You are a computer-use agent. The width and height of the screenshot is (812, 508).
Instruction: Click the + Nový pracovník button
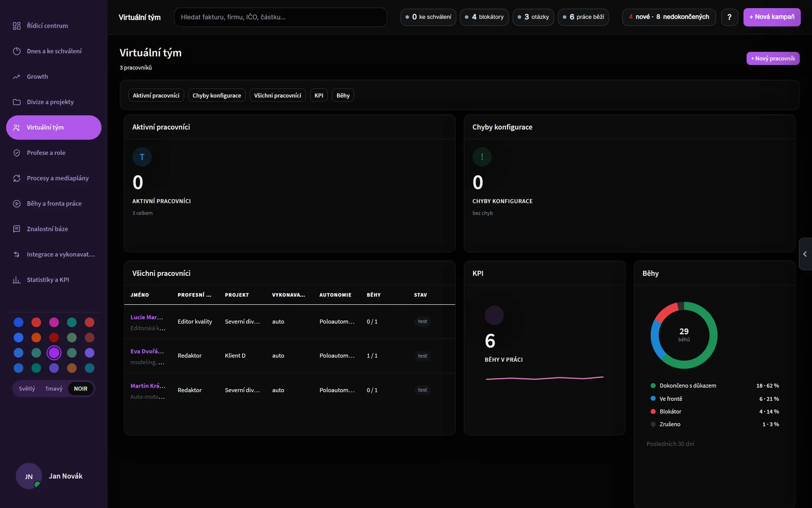tap(773, 58)
